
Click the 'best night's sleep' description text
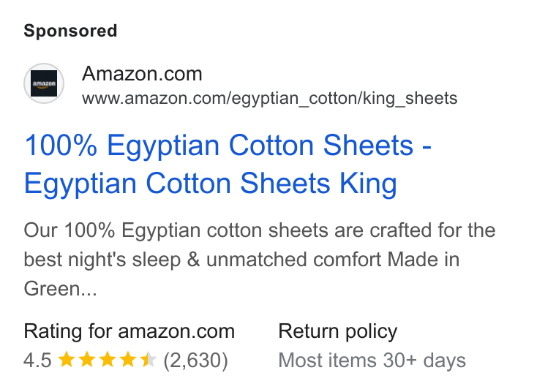tap(102, 260)
